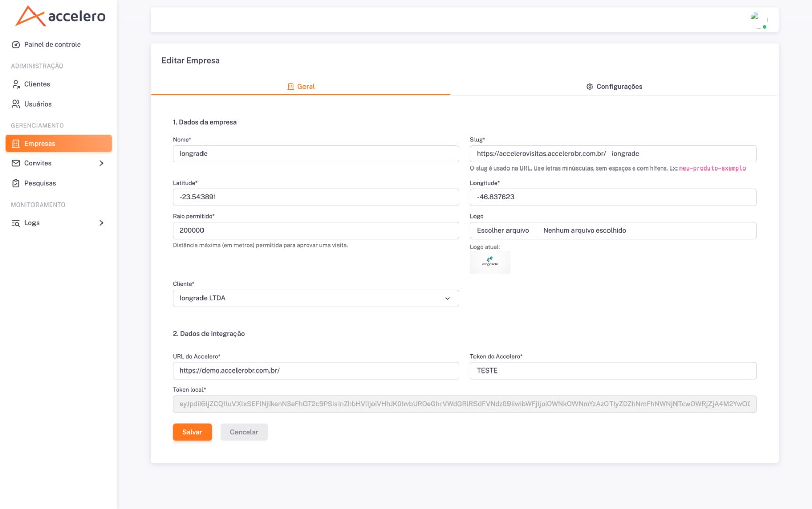Click the accelero logo
This screenshot has height=509, width=812.
(x=60, y=16)
